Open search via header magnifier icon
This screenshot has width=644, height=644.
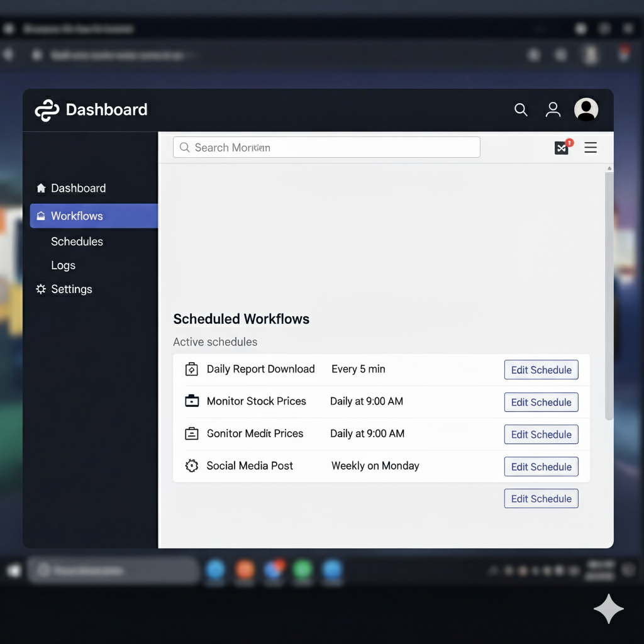pos(521,109)
